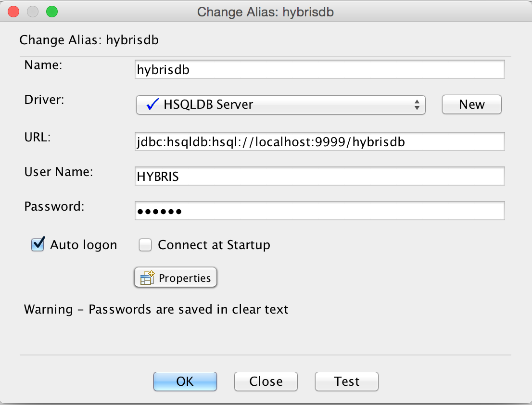Create a New driver

tap(471, 104)
